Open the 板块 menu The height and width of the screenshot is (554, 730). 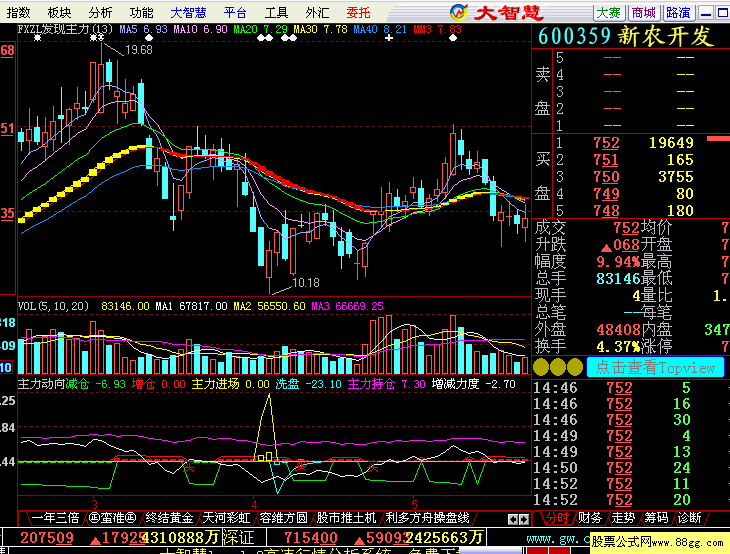[59, 12]
